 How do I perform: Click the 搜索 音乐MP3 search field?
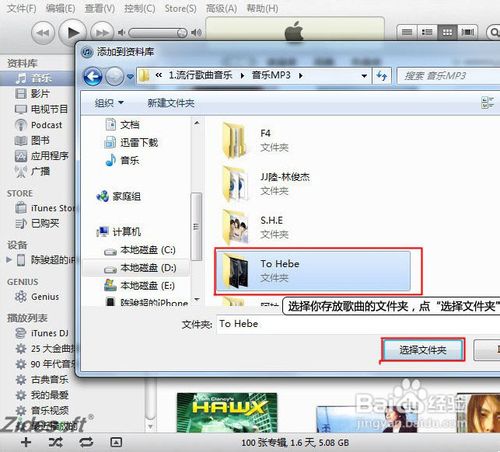point(448,76)
